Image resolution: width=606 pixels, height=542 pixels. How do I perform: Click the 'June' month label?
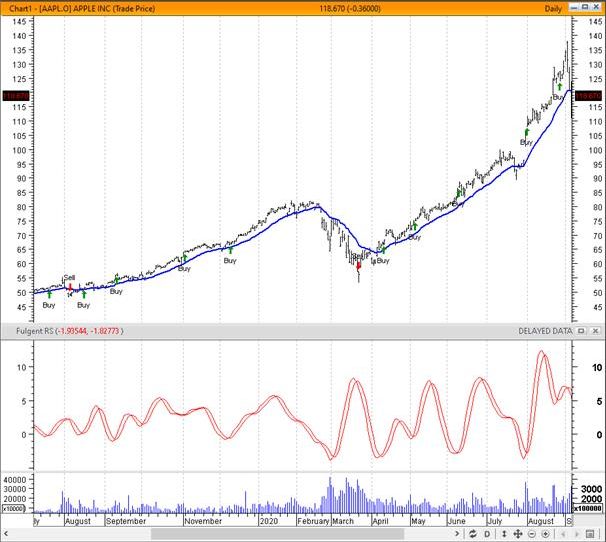pos(456,521)
